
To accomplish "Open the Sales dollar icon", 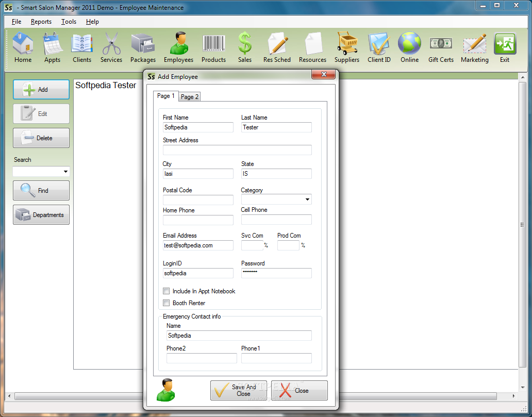I will pos(245,47).
